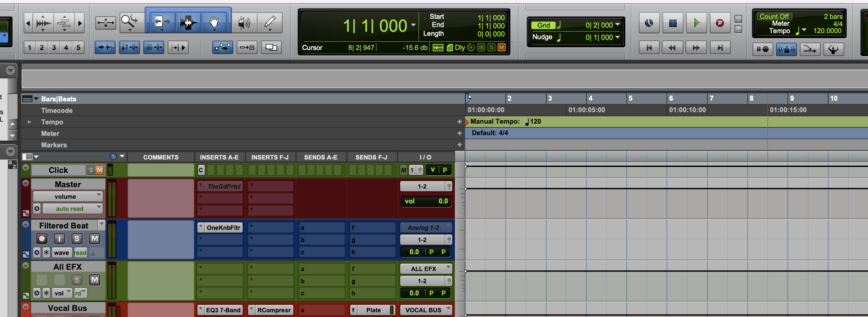This screenshot has height=317, width=868.
Task: Select the Pencil tool
Action: (270, 22)
